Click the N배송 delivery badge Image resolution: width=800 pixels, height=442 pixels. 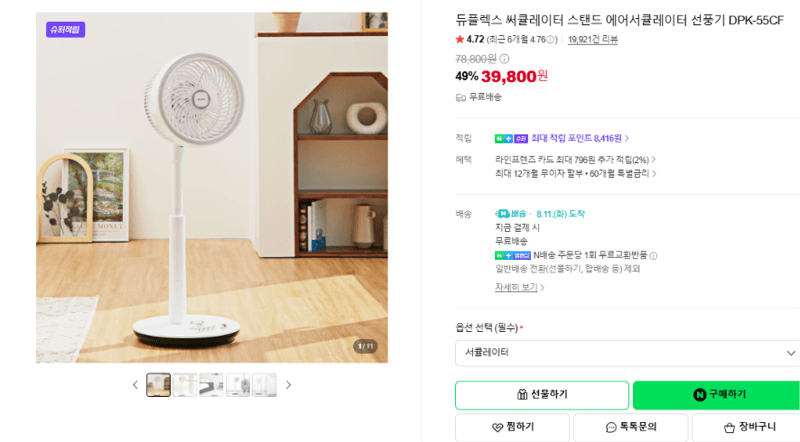point(510,214)
